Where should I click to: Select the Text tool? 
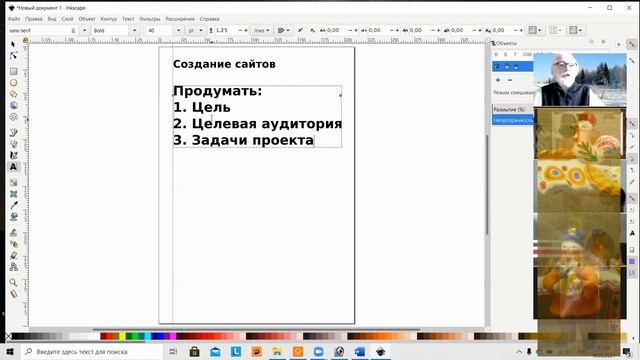pyautogui.click(x=13, y=167)
